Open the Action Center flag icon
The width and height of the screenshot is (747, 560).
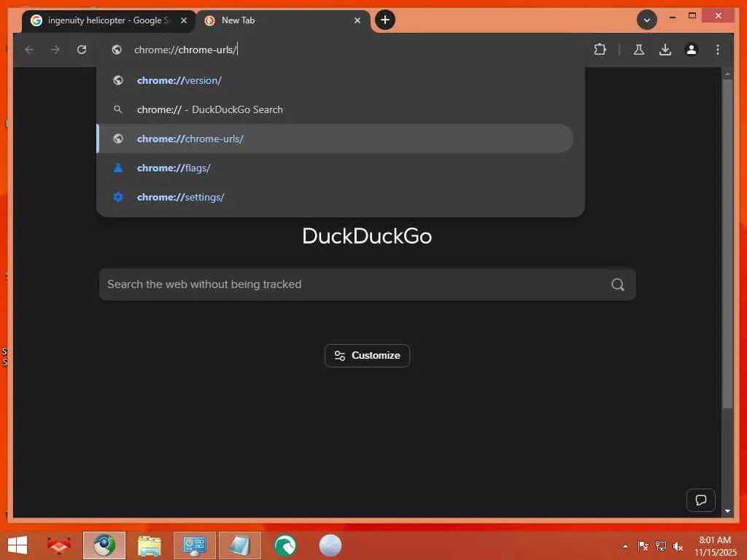[x=643, y=546]
